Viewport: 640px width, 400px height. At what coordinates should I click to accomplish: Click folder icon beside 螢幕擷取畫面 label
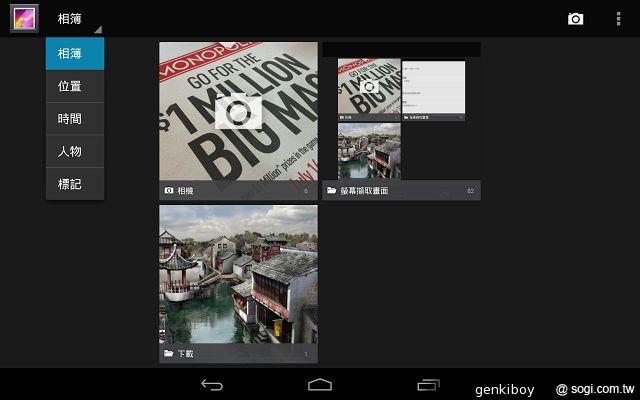tap(331, 190)
